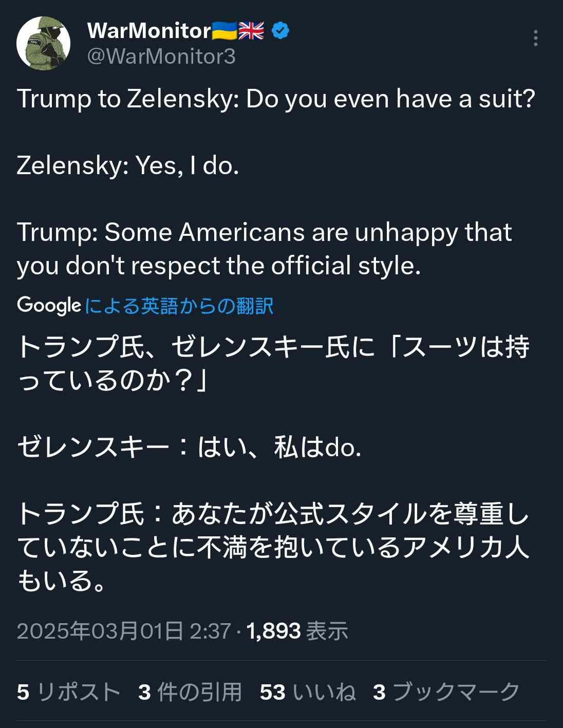Open the 53 いいね likes list
563x728 pixels.
[307, 692]
